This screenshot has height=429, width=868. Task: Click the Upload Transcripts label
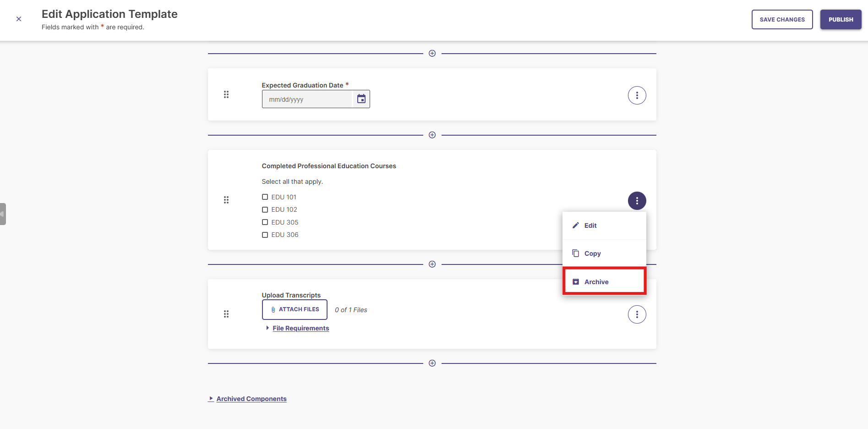pos(291,295)
